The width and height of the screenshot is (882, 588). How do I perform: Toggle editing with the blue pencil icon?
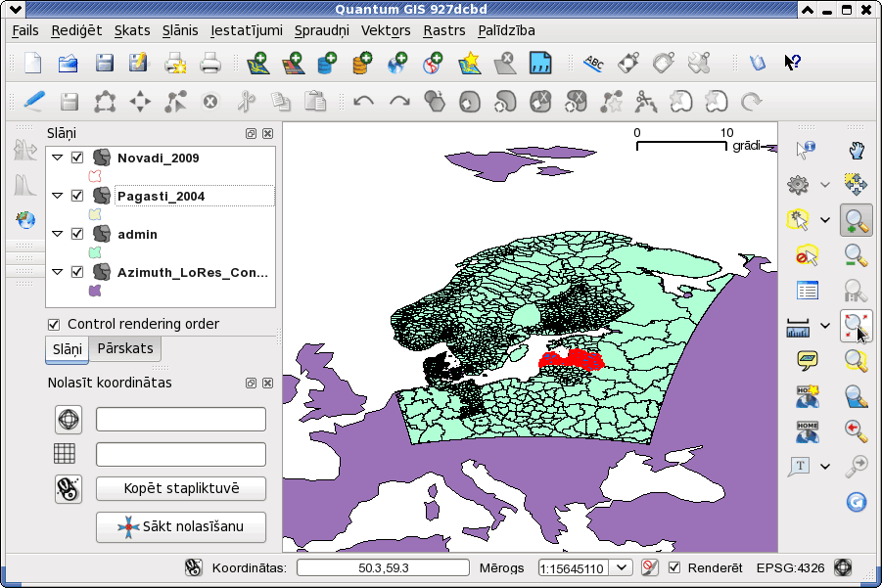click(34, 101)
